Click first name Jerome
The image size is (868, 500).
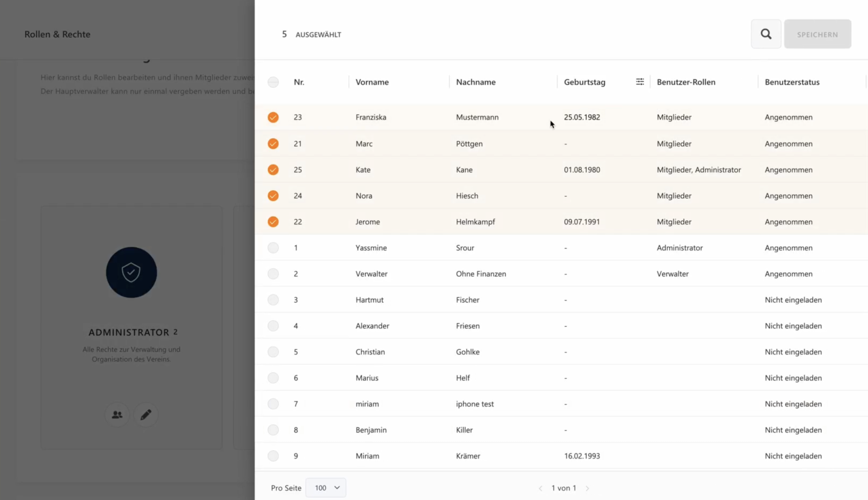coord(368,222)
